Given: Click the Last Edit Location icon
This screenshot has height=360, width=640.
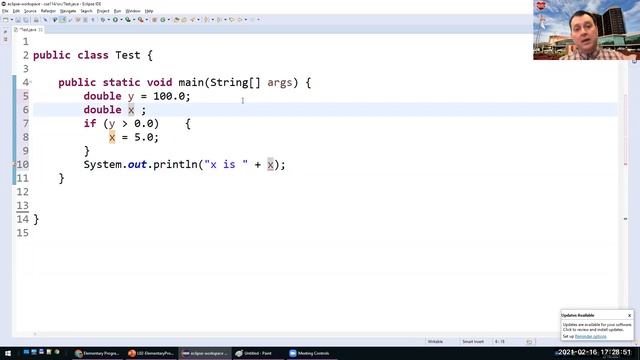Looking at the screenshot, I should click(x=232, y=20).
